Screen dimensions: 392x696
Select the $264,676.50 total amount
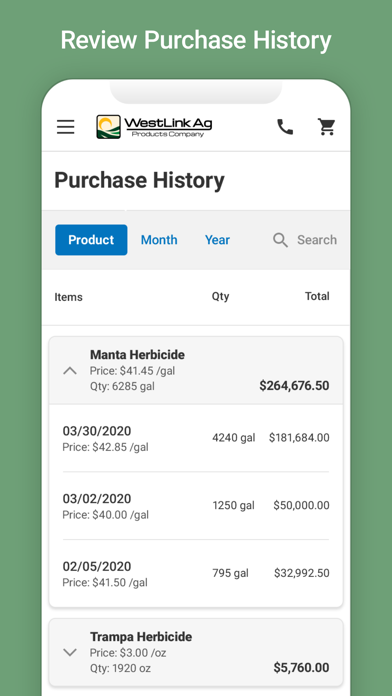coord(294,386)
